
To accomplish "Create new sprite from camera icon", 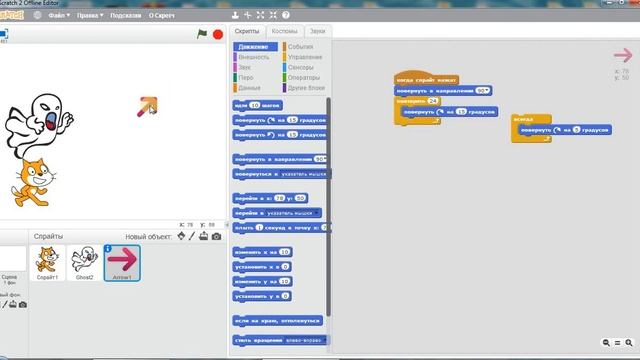I will click(x=216, y=236).
